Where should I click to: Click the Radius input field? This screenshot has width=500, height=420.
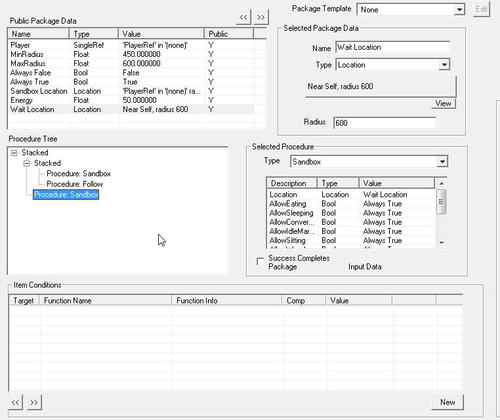(x=384, y=123)
